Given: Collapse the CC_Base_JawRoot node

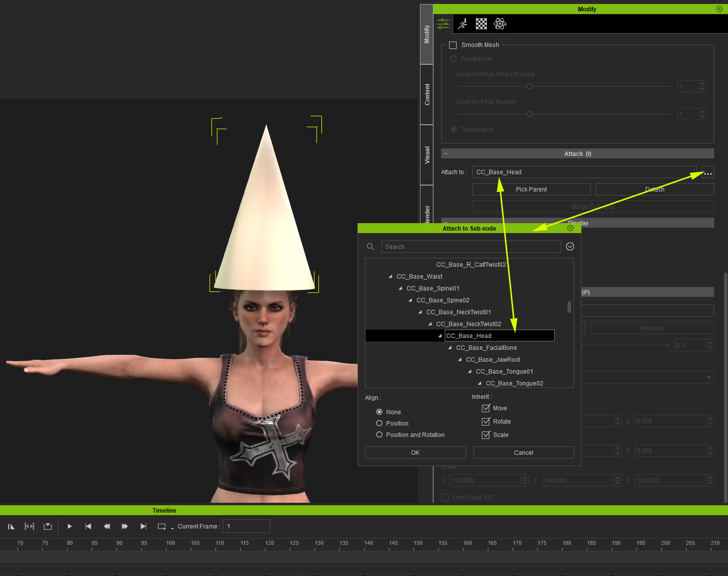Looking at the screenshot, I should pos(460,360).
